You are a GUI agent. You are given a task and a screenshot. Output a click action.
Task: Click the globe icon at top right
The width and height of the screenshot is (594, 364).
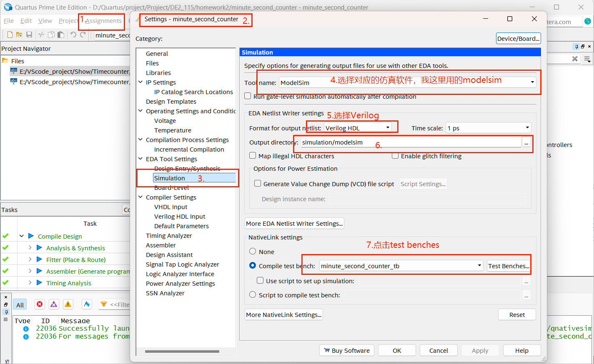588,21
